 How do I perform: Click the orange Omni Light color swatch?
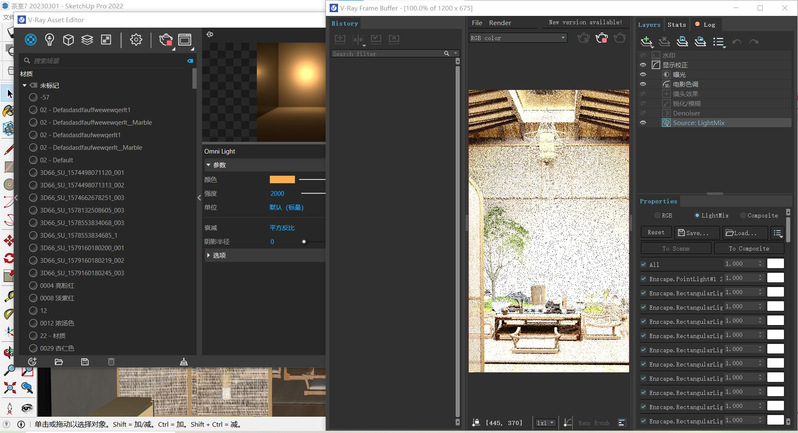pos(282,179)
